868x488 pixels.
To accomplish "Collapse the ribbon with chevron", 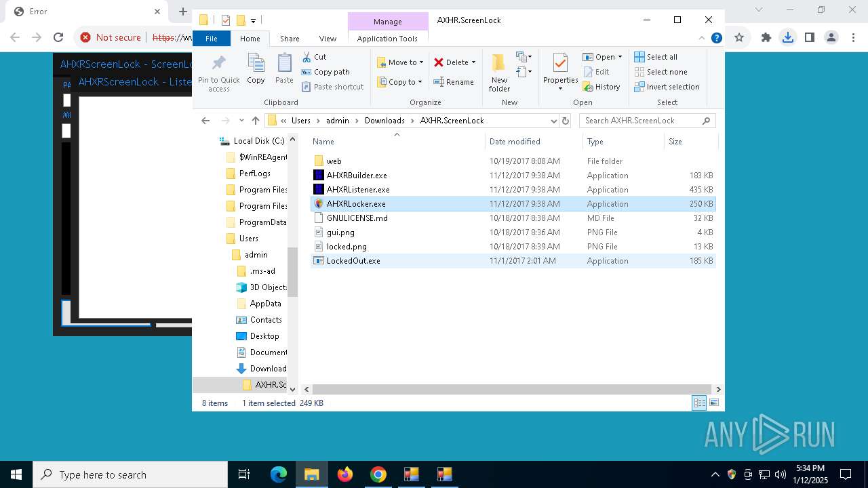I will [702, 38].
